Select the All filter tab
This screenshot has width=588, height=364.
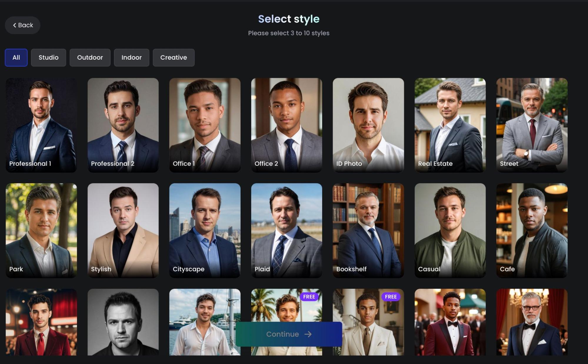click(x=16, y=58)
